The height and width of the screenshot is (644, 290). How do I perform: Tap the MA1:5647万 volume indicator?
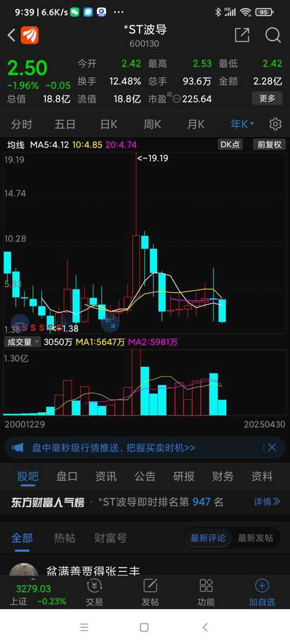[100, 342]
